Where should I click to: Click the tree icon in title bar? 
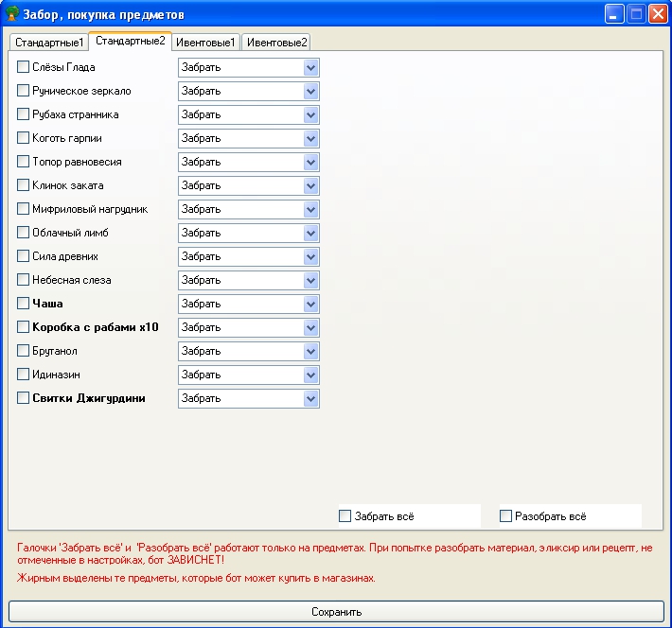13,14
